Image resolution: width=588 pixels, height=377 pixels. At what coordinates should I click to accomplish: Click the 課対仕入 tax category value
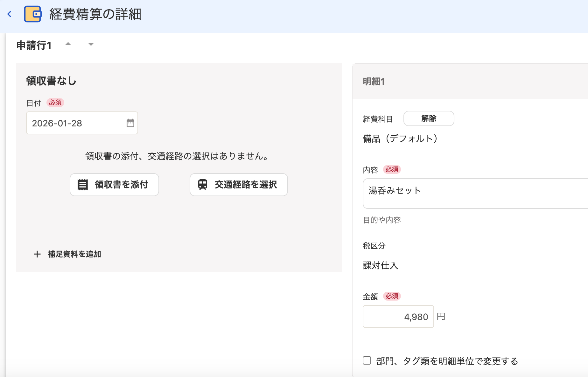click(x=381, y=265)
